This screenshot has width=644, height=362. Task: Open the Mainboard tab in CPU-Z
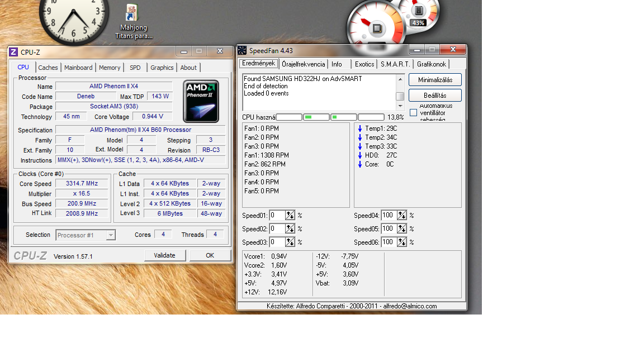pos(78,68)
